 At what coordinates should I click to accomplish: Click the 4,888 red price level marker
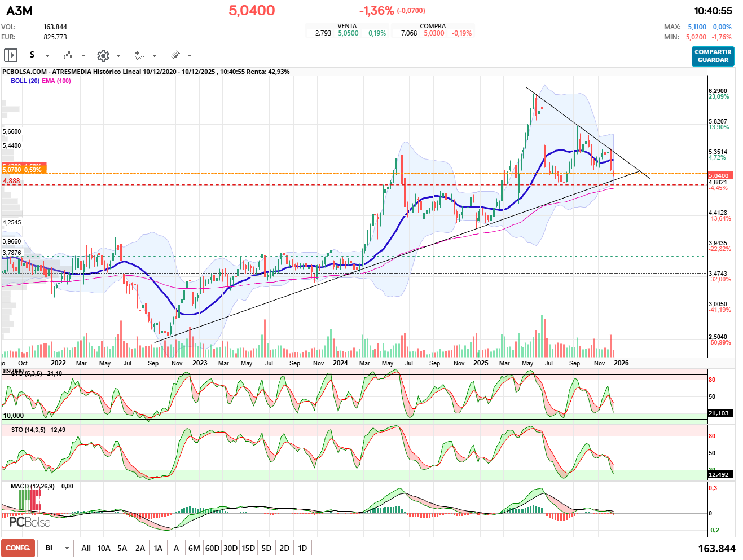11,181
